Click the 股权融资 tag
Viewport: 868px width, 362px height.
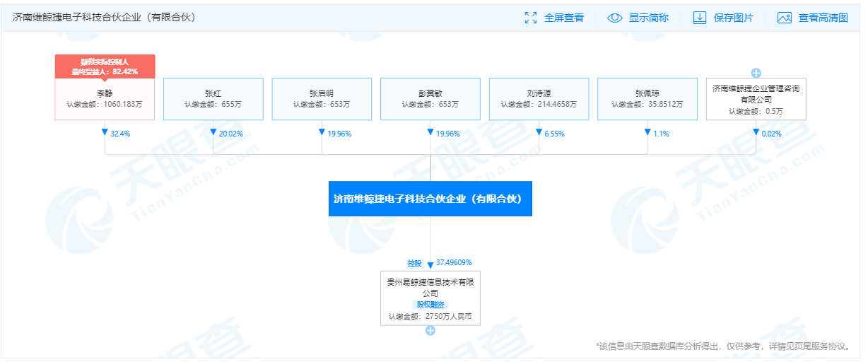point(430,304)
